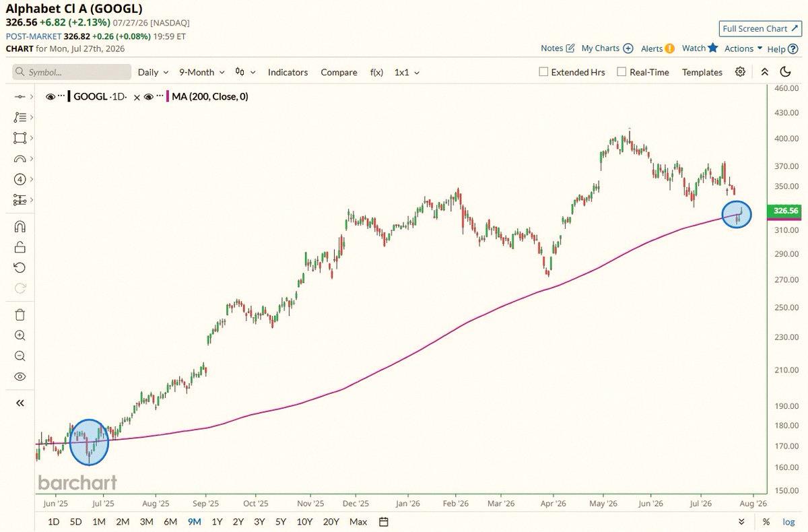
Task: Expand line tool options arrow
Action: click(x=31, y=97)
